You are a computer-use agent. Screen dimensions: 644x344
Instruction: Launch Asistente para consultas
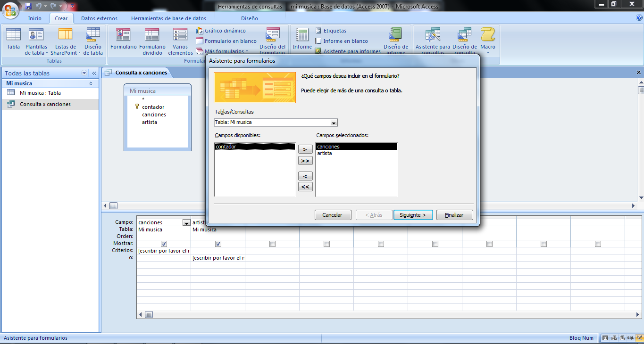pyautogui.click(x=433, y=41)
